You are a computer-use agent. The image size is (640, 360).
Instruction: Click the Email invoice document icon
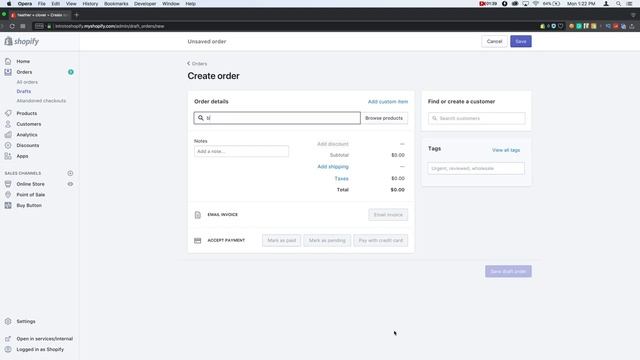coord(198,215)
